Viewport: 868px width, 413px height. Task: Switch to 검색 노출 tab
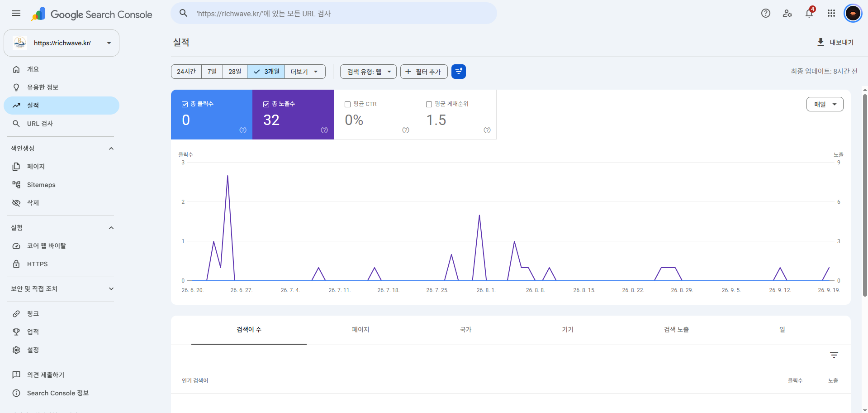676,330
